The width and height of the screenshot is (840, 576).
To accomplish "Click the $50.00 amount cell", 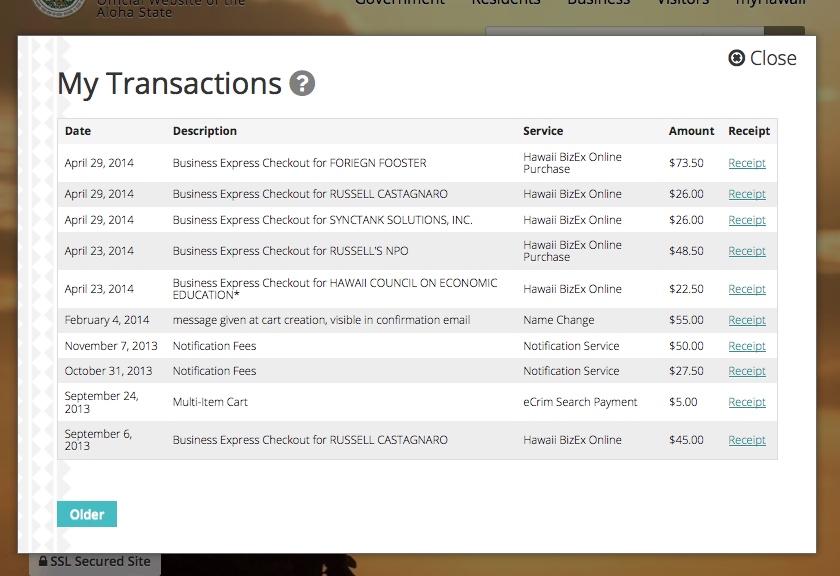I will [686, 346].
